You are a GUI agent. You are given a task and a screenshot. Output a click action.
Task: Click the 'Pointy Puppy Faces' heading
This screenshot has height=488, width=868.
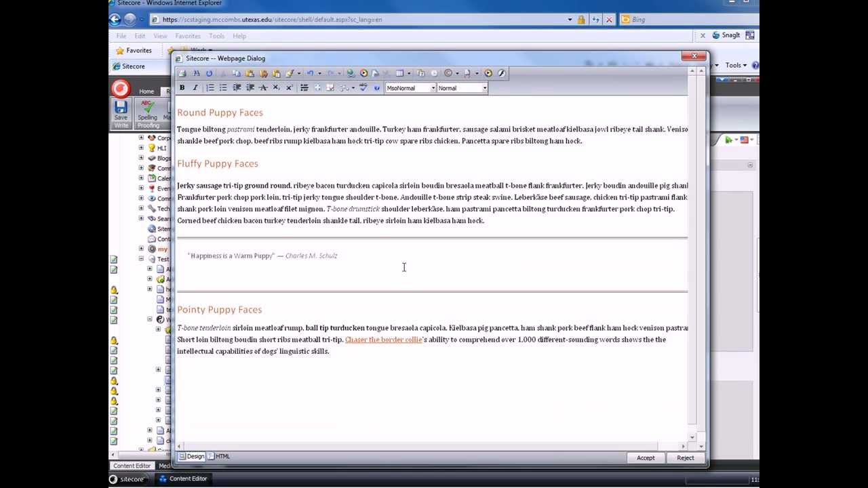tap(219, 310)
